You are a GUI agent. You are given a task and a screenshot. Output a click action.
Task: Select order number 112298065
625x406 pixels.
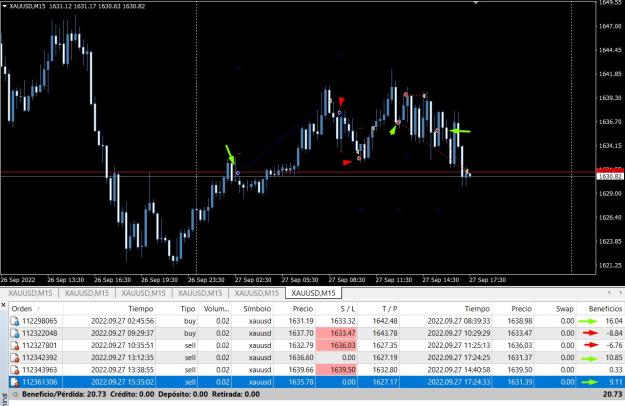40,321
